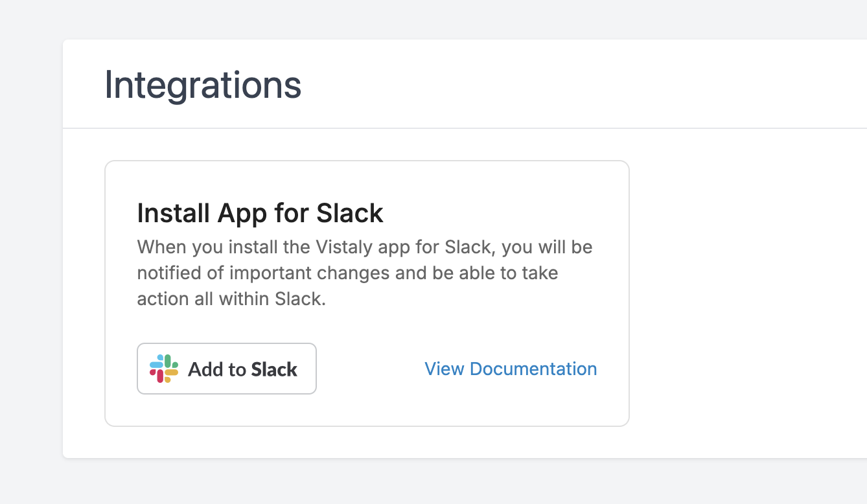This screenshot has width=867, height=504.
Task: Click the Add to Slack button
Action: tap(227, 369)
